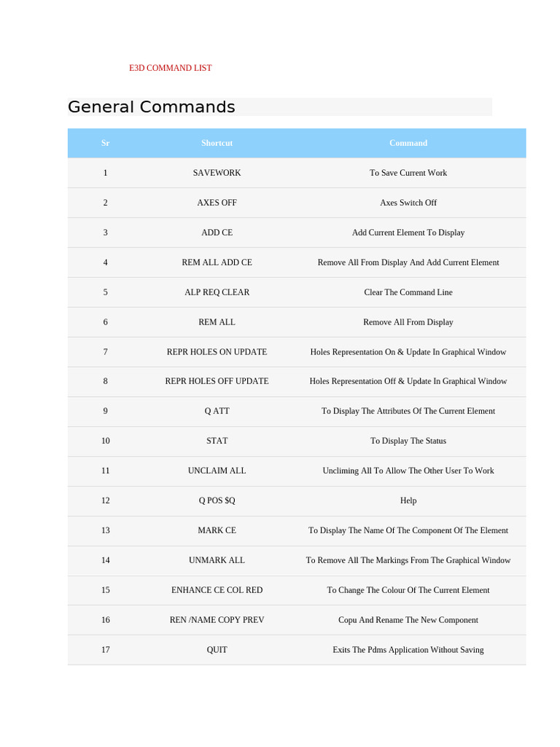The width and height of the screenshot is (560, 747).
Task: Click the Help description in row 12
Action: tap(408, 500)
